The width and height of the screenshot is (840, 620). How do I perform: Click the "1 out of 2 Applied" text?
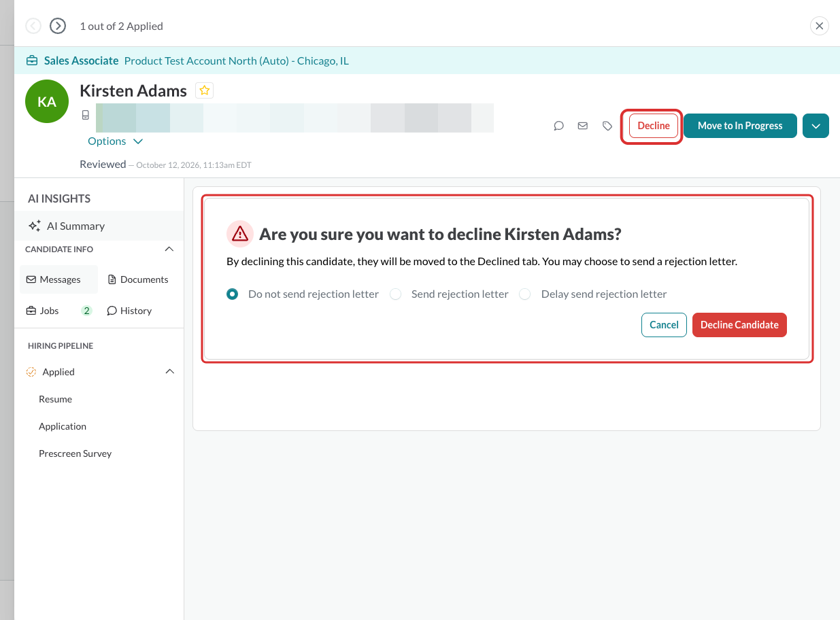[x=121, y=26]
